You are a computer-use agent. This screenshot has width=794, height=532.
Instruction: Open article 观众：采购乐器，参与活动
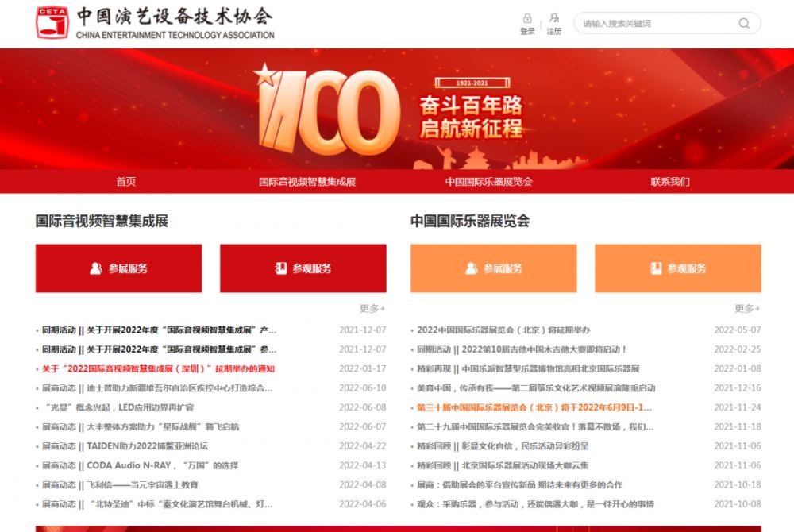535,504
